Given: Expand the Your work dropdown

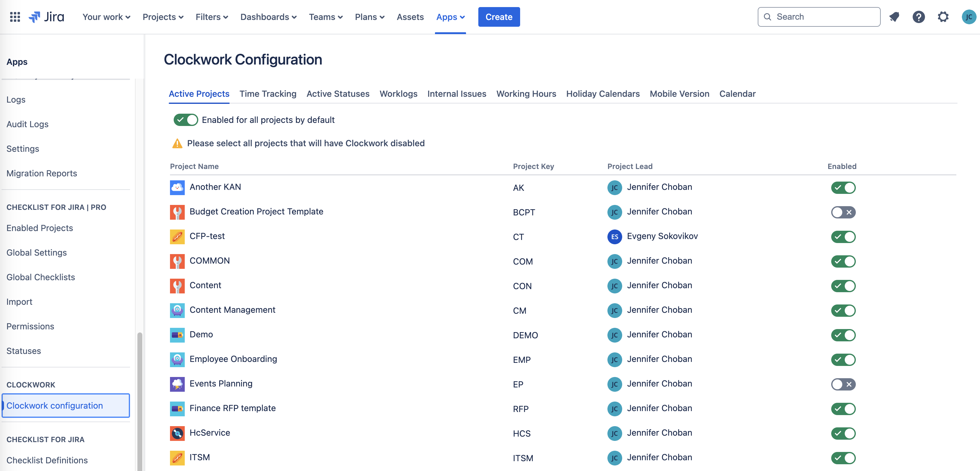Looking at the screenshot, I should click(x=106, y=17).
